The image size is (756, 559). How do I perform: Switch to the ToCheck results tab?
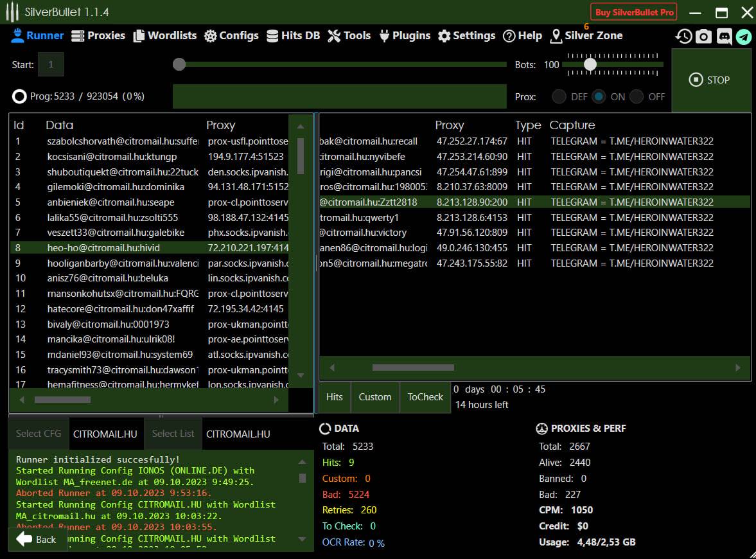(x=425, y=397)
